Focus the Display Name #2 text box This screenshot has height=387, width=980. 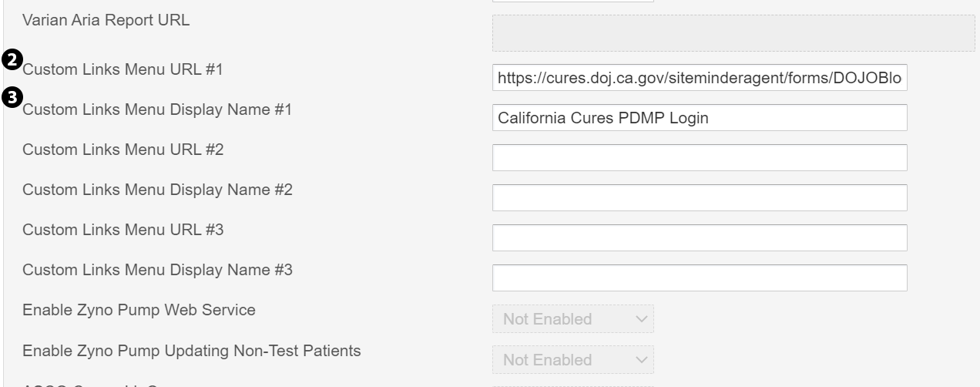coord(699,197)
